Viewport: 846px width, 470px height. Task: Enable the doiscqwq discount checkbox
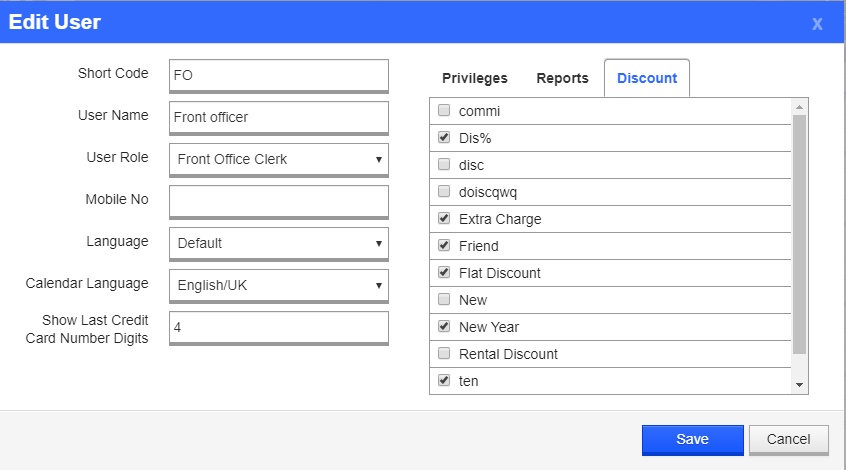click(x=444, y=192)
